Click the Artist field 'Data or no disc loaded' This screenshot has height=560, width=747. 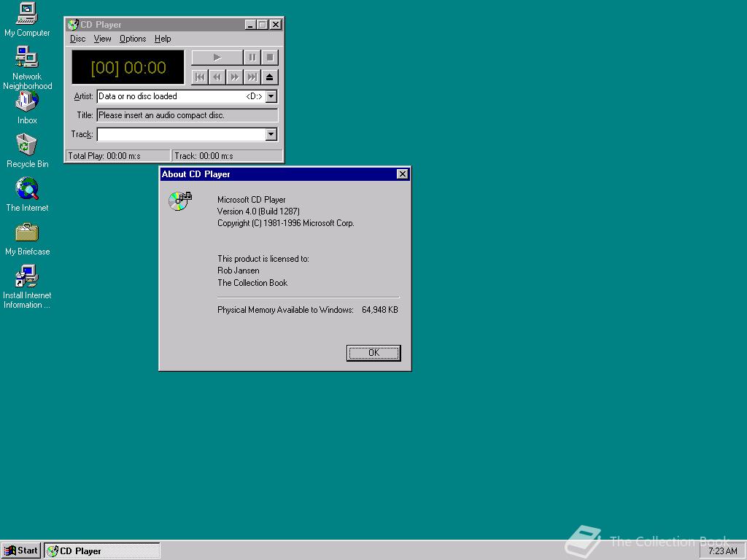pyautogui.click(x=181, y=96)
